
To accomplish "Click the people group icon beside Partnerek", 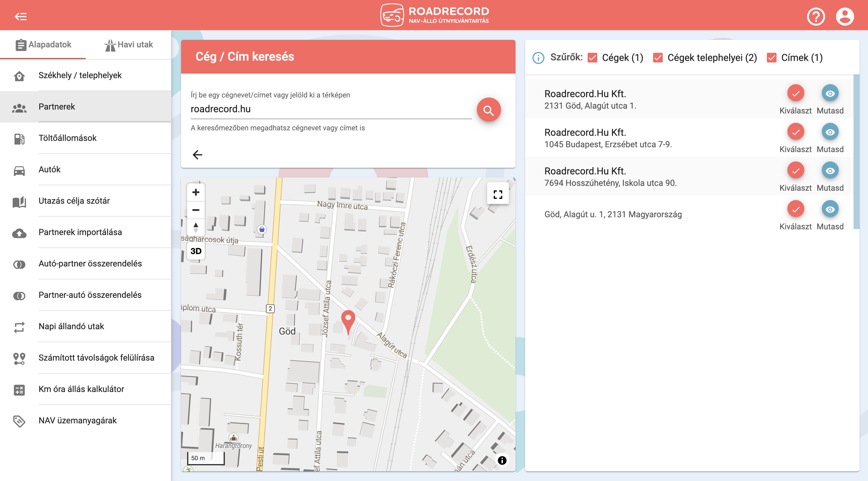I will click(x=19, y=108).
